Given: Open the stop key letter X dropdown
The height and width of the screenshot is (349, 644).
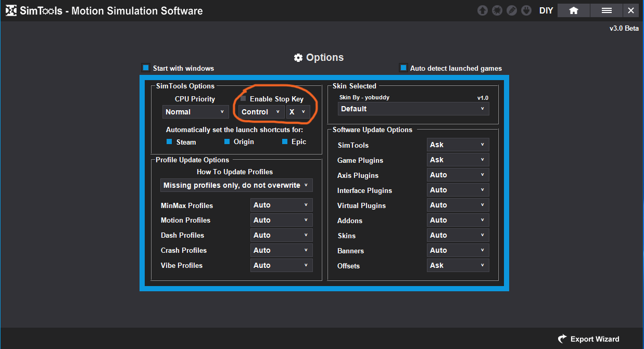Looking at the screenshot, I should pos(298,112).
